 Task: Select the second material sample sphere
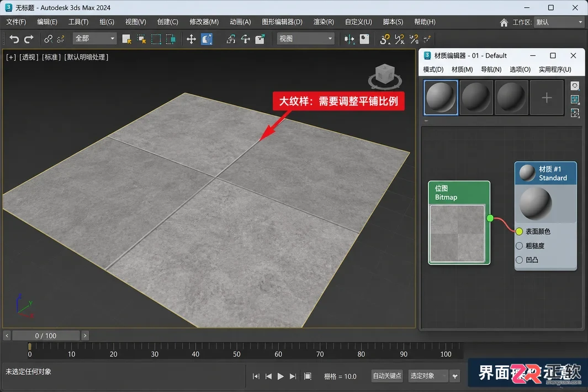[476, 98]
